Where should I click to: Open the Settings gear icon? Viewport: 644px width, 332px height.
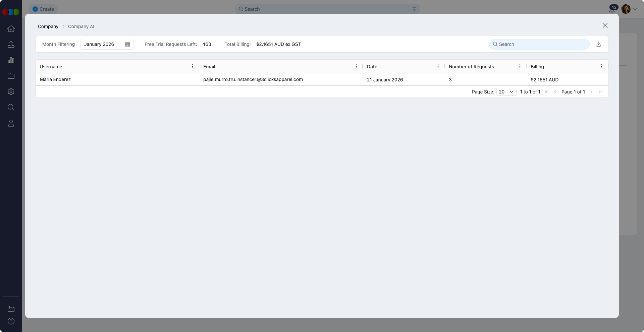click(x=11, y=91)
